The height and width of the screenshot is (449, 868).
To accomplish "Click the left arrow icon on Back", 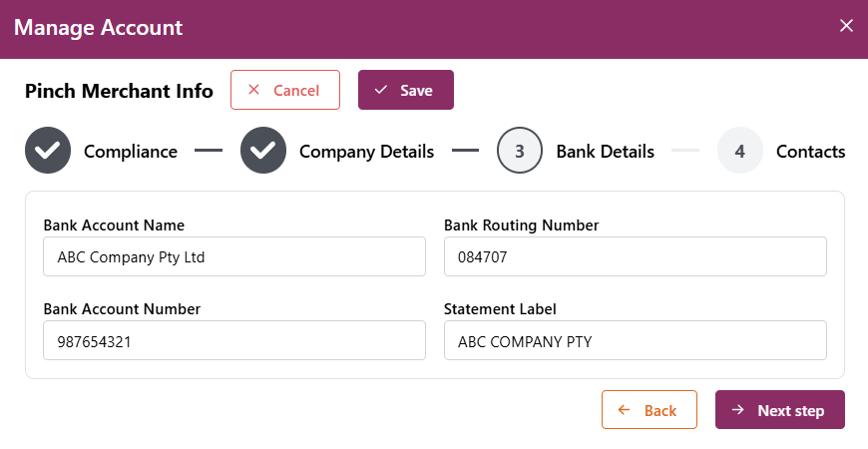I will coord(625,410).
